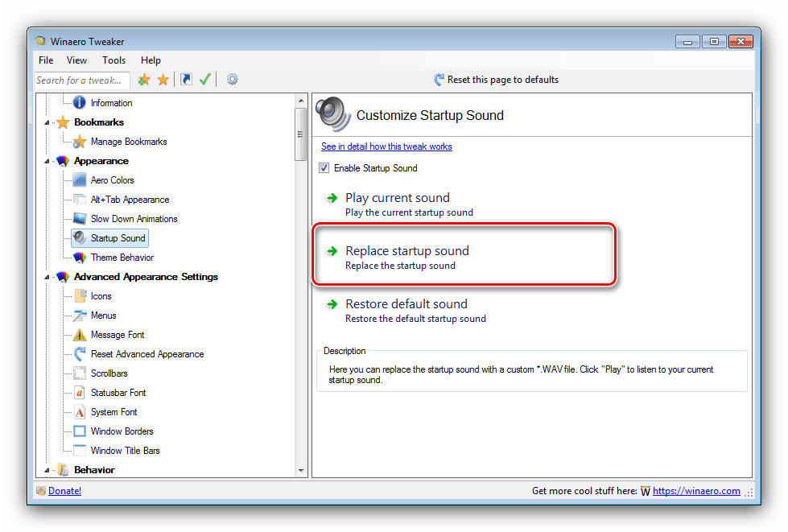Collapse Advanced Appearance Settings group
788x532 pixels.
click(47, 277)
